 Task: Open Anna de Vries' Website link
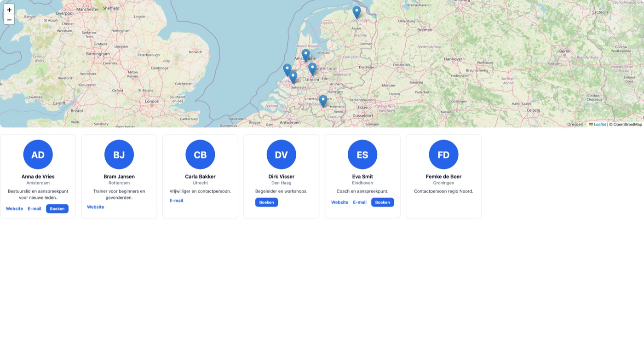click(14, 209)
